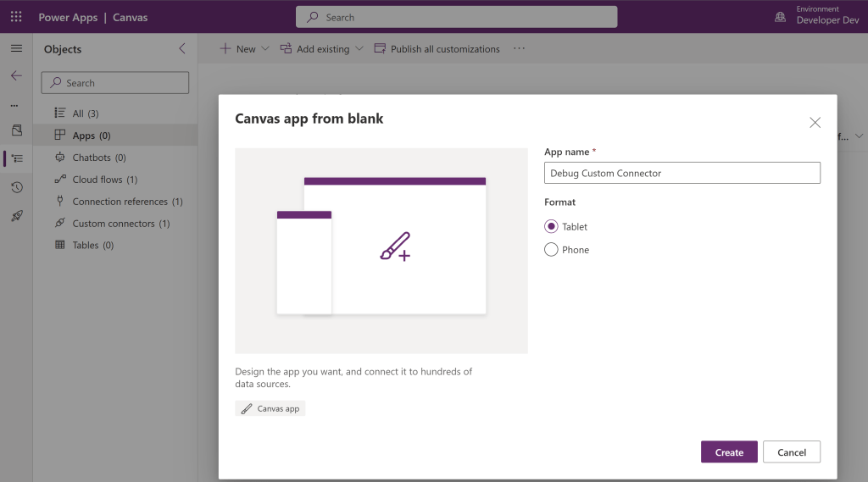Click the Create button
This screenshot has height=482, width=868.
[729, 452]
